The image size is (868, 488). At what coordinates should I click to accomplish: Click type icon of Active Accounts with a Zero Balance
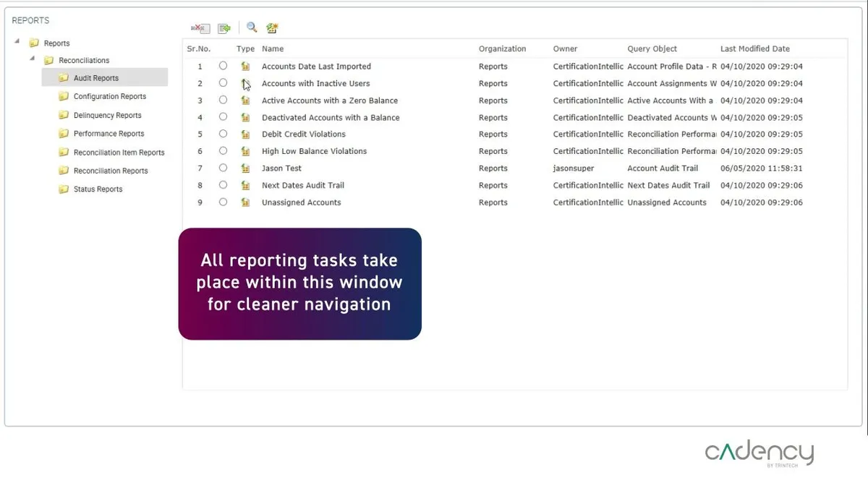click(246, 100)
